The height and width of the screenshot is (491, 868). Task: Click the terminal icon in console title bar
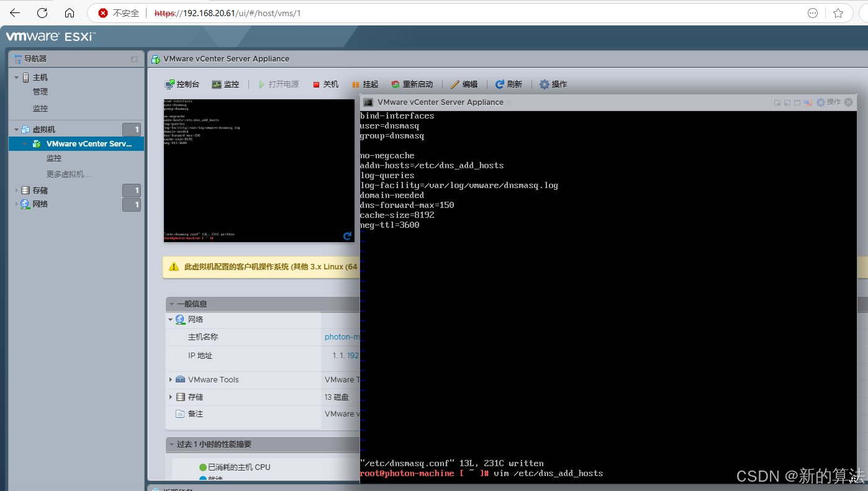pyautogui.click(x=368, y=102)
